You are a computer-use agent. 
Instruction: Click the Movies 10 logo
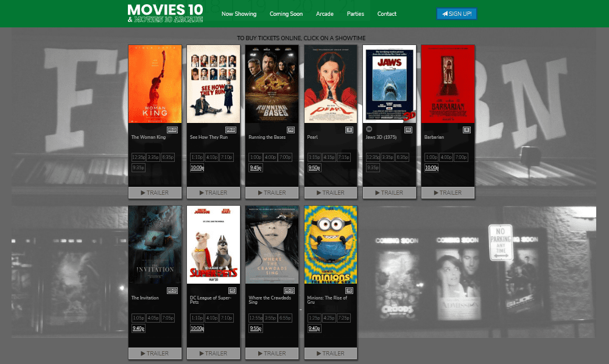pyautogui.click(x=165, y=13)
